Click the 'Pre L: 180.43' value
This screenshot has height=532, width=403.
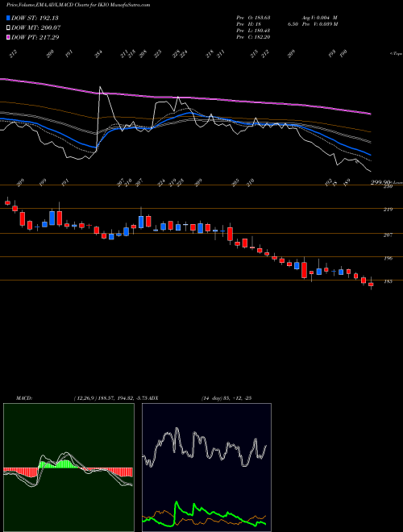coord(253,31)
